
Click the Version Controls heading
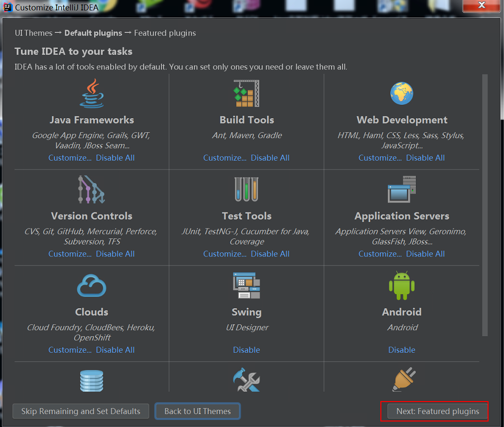(92, 216)
